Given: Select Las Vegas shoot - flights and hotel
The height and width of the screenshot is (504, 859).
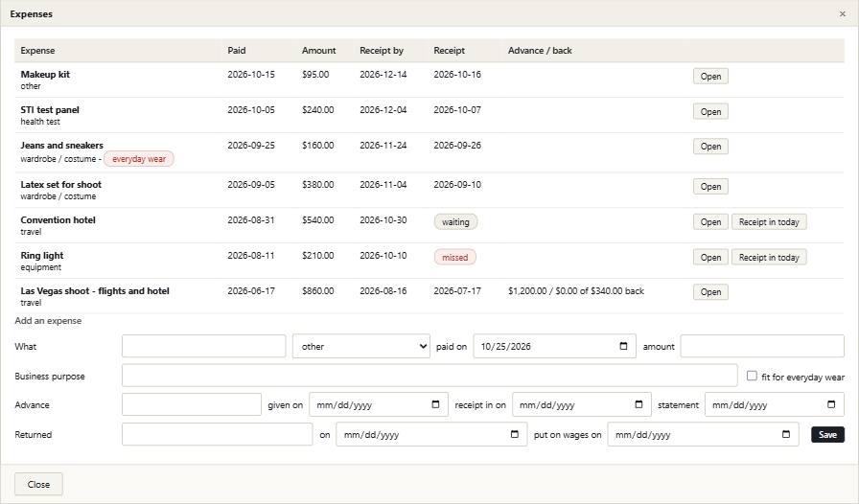Looking at the screenshot, I should tap(95, 291).
